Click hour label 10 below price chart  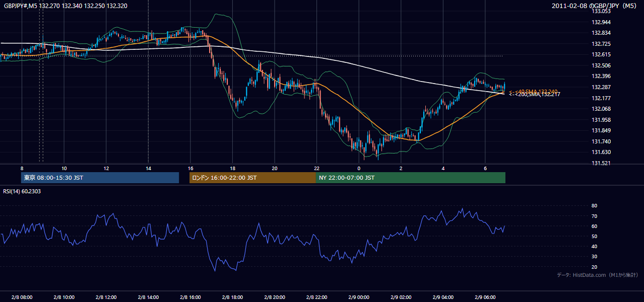(x=64, y=168)
